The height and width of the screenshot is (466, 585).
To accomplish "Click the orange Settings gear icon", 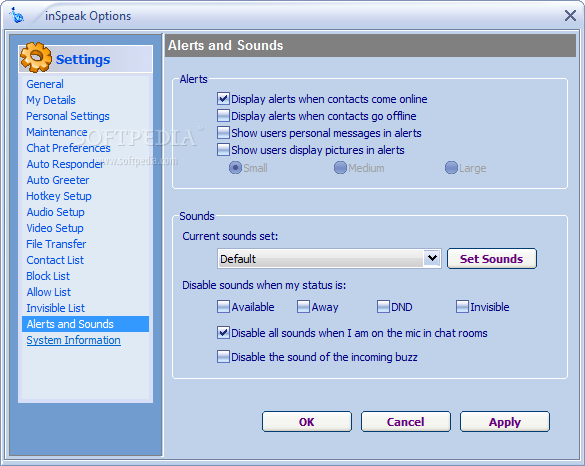I will (x=36, y=57).
